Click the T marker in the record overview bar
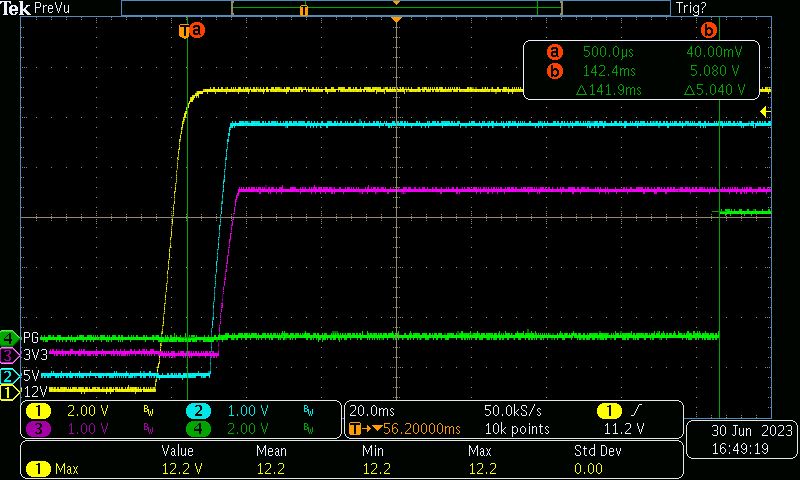 (x=304, y=9)
